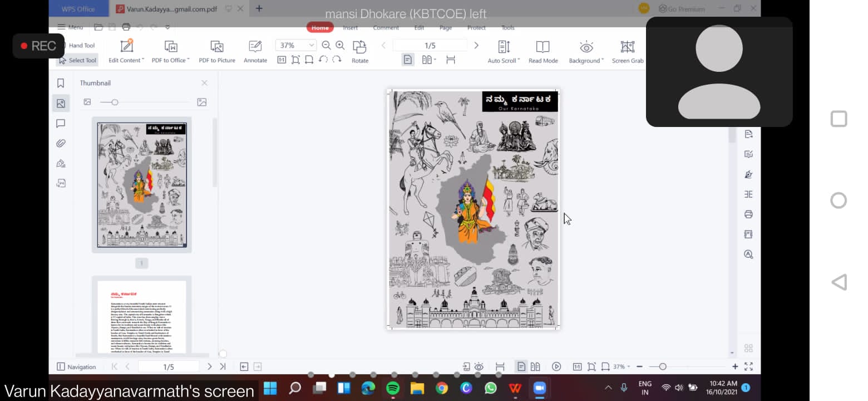Select the page 2 thumbnail
The image size is (868, 401).
point(142,316)
